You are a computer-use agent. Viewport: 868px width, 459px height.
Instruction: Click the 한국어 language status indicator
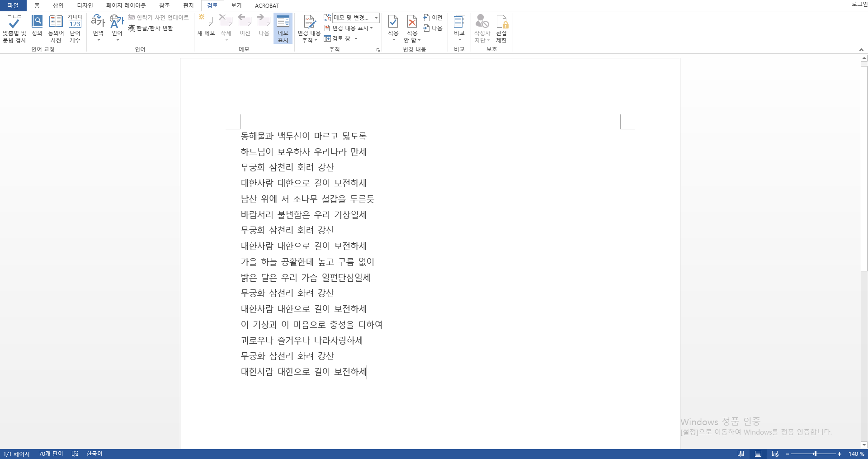tap(94, 454)
